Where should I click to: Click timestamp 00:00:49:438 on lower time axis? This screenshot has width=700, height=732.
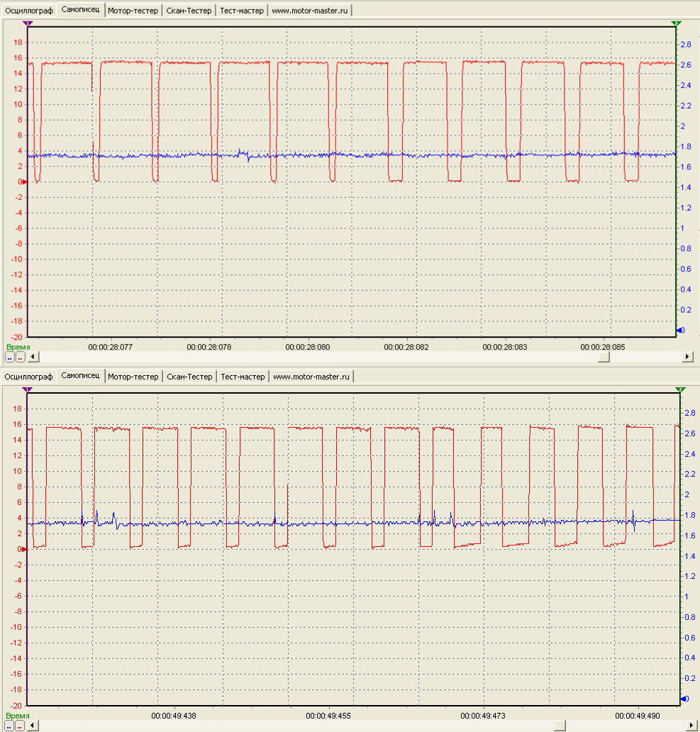(174, 716)
